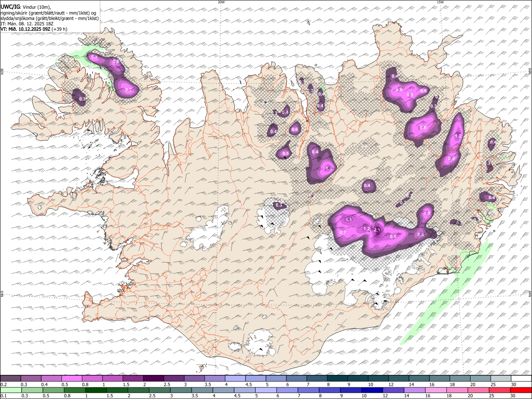Viewport: 532px width, 399px height.
Task: Click the 1.0 precipitation value on the map
Action: coord(427,213)
